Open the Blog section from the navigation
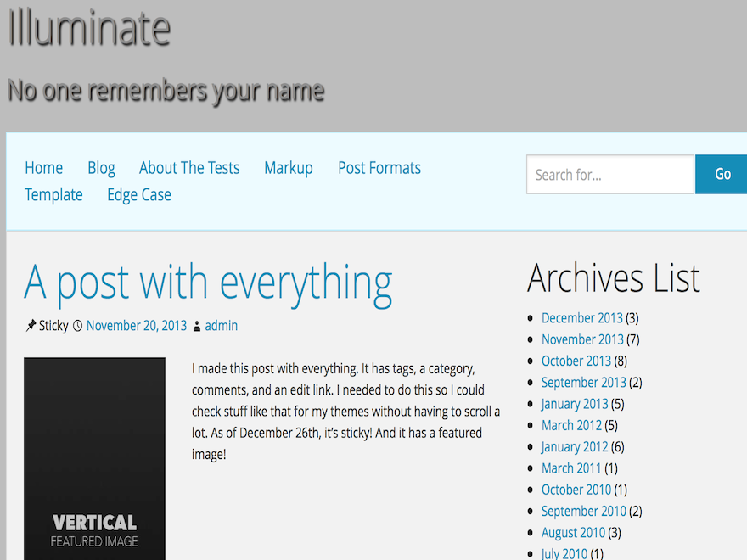The height and width of the screenshot is (560, 747). 101,167
